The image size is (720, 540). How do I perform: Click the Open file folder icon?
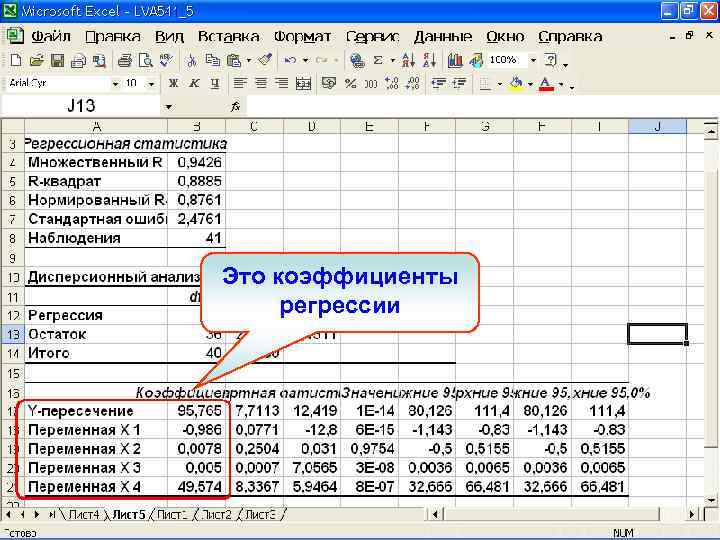pyautogui.click(x=36, y=60)
